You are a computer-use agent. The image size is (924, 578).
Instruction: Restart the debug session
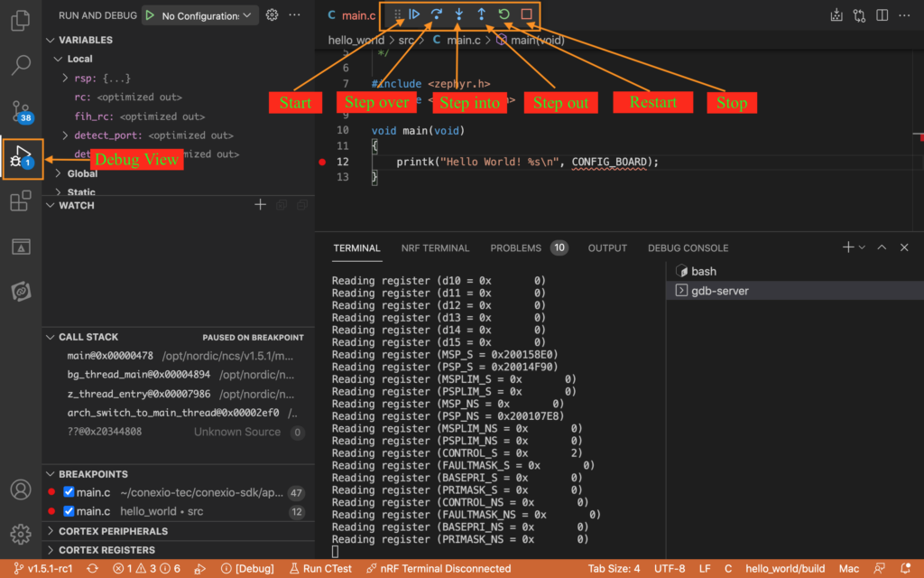point(504,14)
